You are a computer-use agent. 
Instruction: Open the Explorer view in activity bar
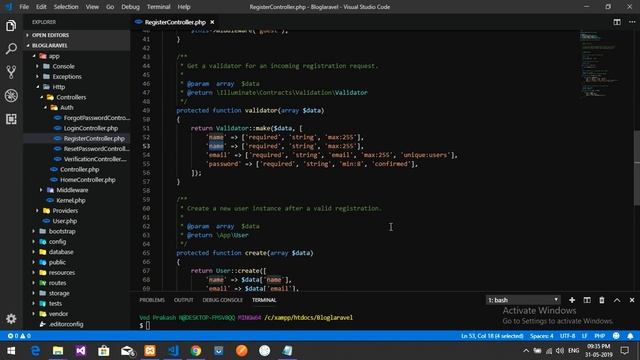[x=11, y=26]
